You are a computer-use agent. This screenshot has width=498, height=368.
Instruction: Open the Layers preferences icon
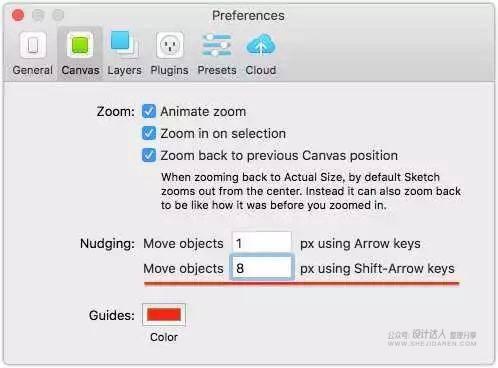coord(124,44)
